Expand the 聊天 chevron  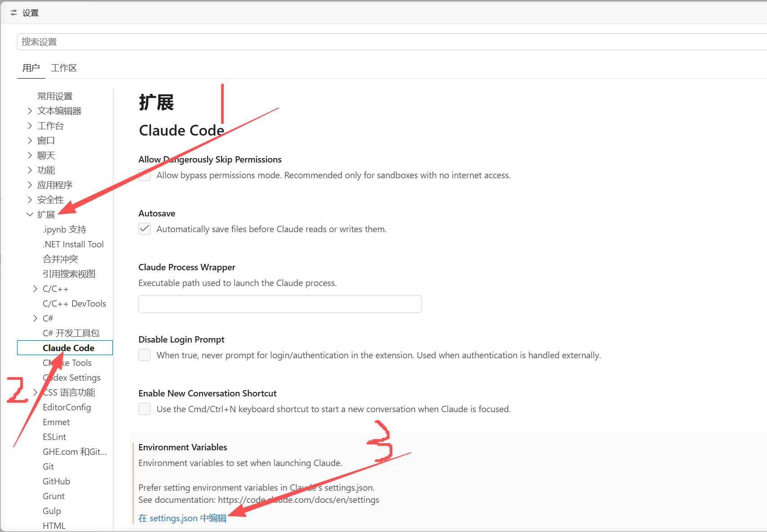coord(30,155)
